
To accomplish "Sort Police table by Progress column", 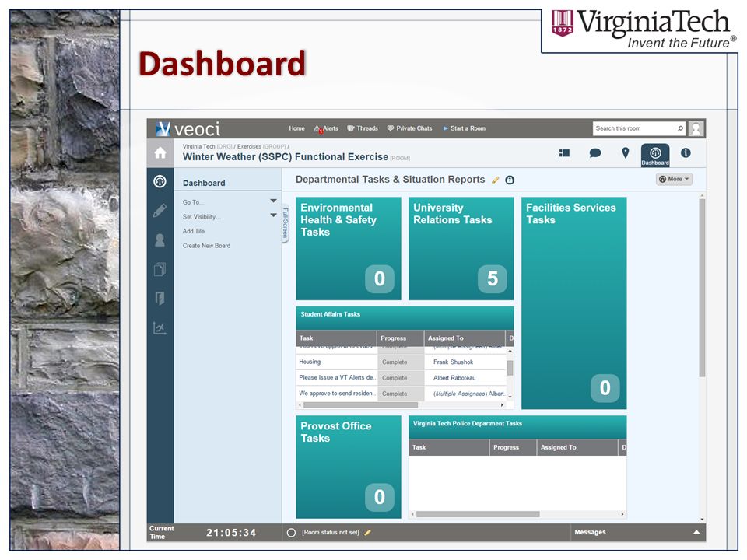I will click(513, 448).
